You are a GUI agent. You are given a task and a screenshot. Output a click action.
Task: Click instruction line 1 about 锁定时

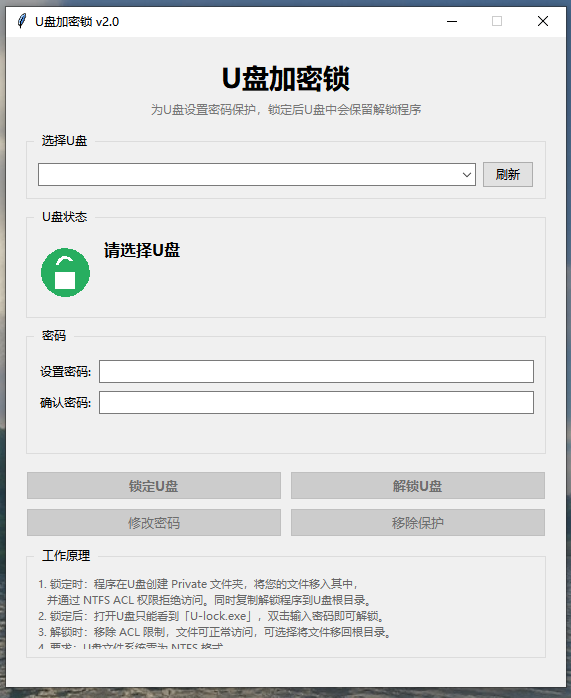point(198,584)
